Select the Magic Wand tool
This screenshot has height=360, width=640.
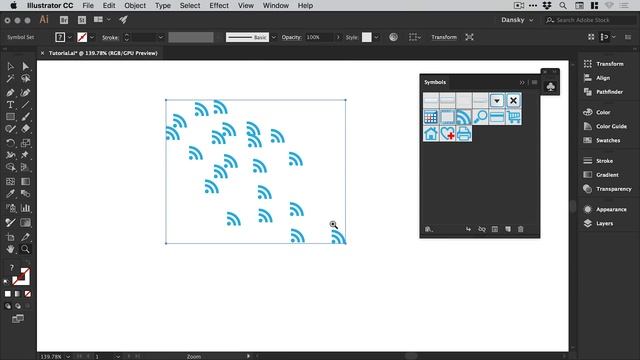click(x=10, y=78)
